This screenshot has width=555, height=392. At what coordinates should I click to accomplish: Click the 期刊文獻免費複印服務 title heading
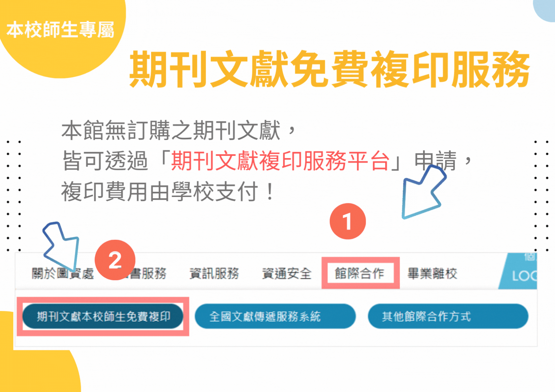pos(329,69)
